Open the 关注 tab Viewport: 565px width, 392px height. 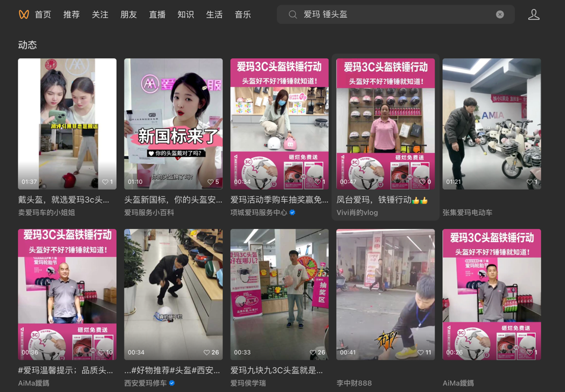click(100, 14)
